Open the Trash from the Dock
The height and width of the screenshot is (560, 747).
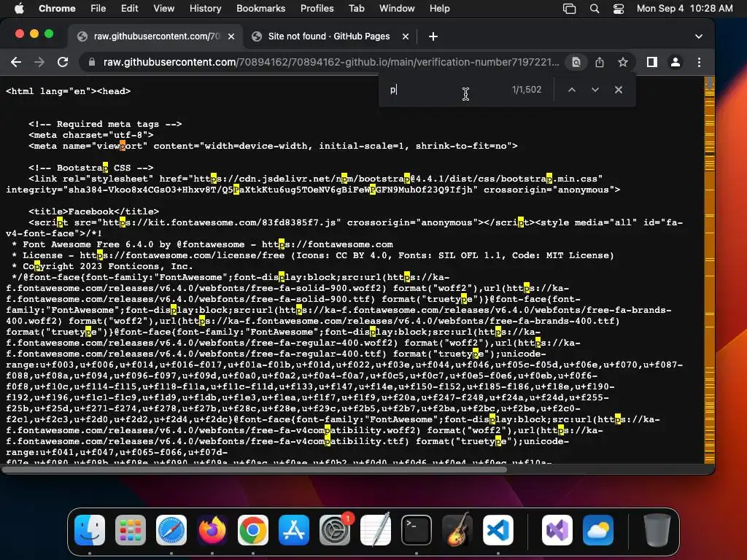[x=657, y=530]
